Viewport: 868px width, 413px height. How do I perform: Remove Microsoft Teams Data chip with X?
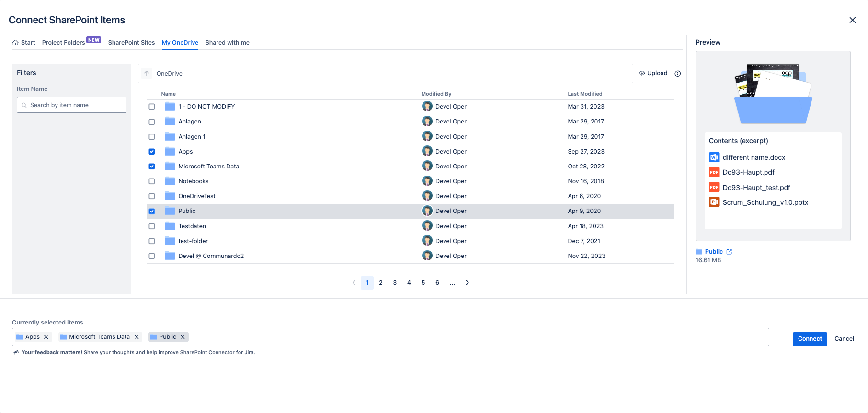137,337
